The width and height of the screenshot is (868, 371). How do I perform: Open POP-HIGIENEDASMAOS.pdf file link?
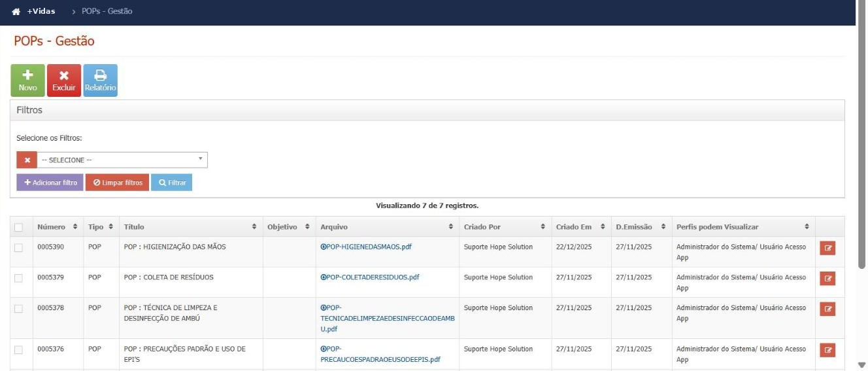click(x=366, y=247)
